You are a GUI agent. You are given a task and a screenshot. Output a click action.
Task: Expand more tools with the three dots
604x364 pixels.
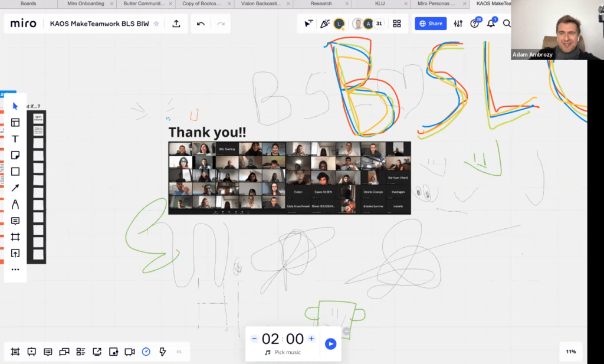pyautogui.click(x=15, y=270)
